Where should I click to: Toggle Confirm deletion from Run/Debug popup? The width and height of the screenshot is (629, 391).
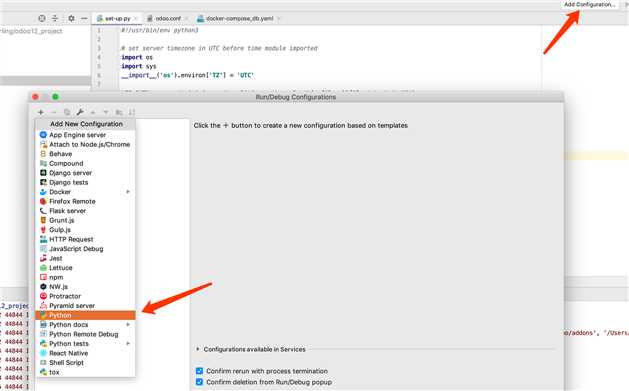click(x=199, y=382)
